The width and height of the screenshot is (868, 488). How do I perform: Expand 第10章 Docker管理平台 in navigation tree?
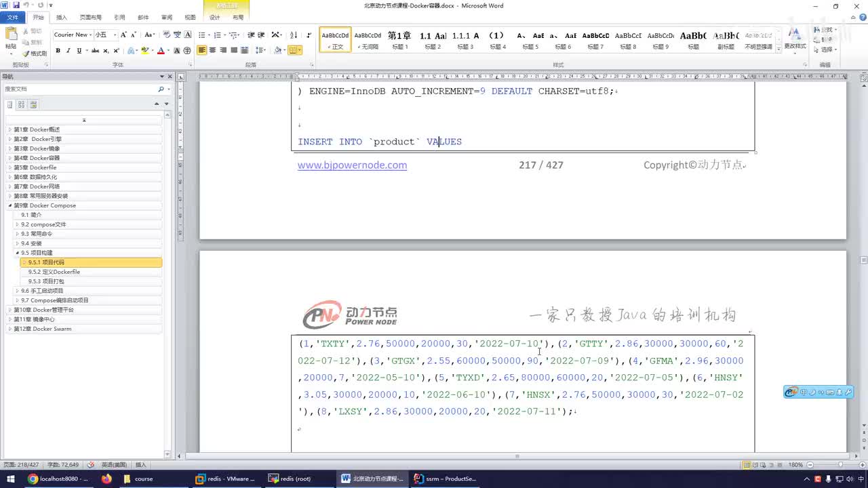point(9,310)
